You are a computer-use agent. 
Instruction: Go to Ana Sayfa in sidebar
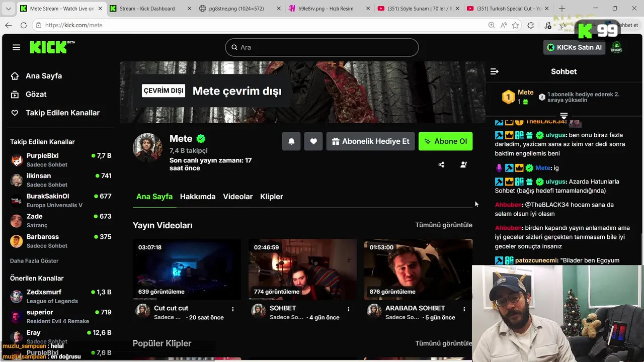pos(36,76)
